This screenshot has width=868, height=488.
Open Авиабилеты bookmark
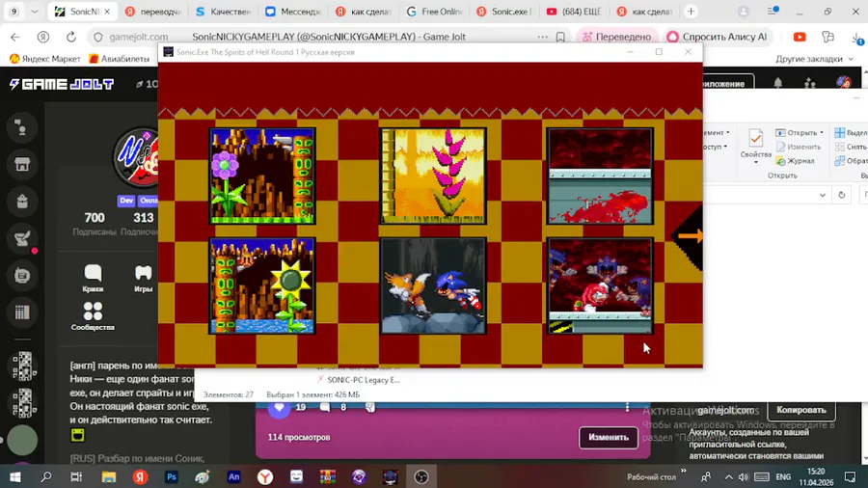(120, 59)
